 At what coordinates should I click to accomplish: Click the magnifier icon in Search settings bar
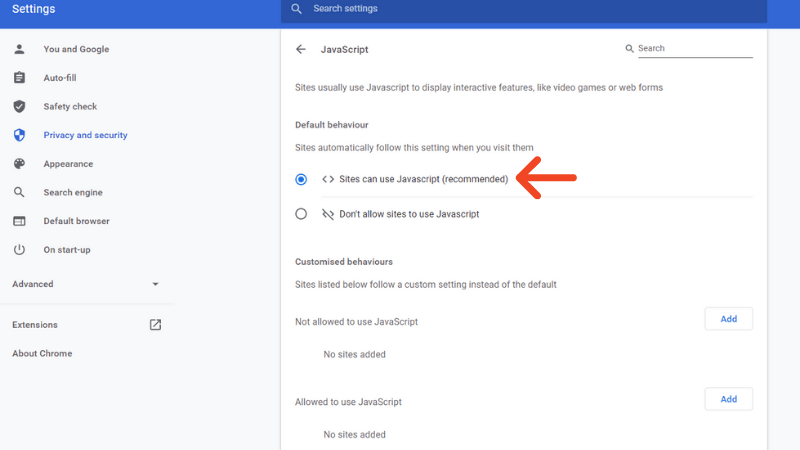296,9
